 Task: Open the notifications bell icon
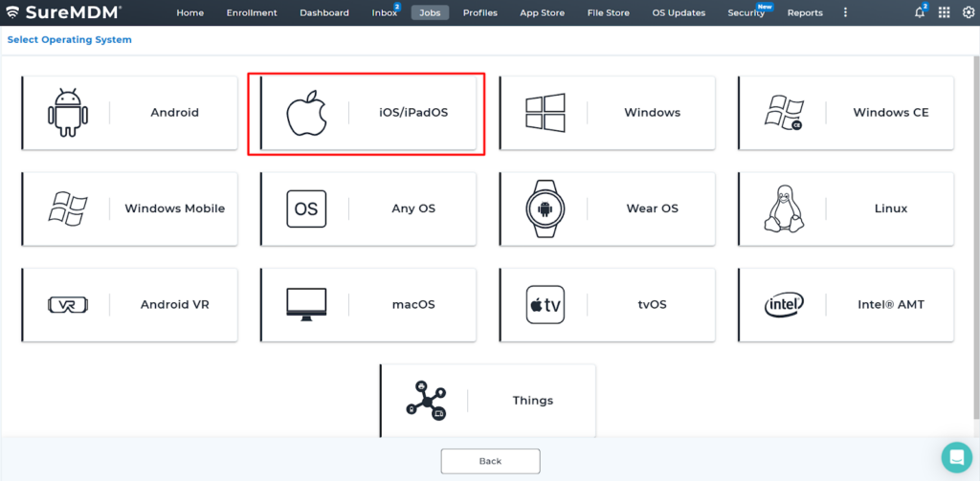coord(920,13)
